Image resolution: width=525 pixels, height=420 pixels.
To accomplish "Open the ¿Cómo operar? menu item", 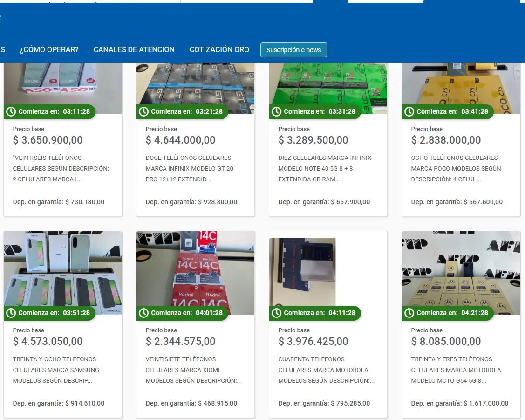I will point(49,50).
